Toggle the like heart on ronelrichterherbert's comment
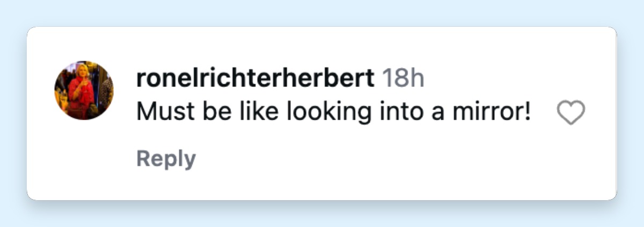 point(570,114)
